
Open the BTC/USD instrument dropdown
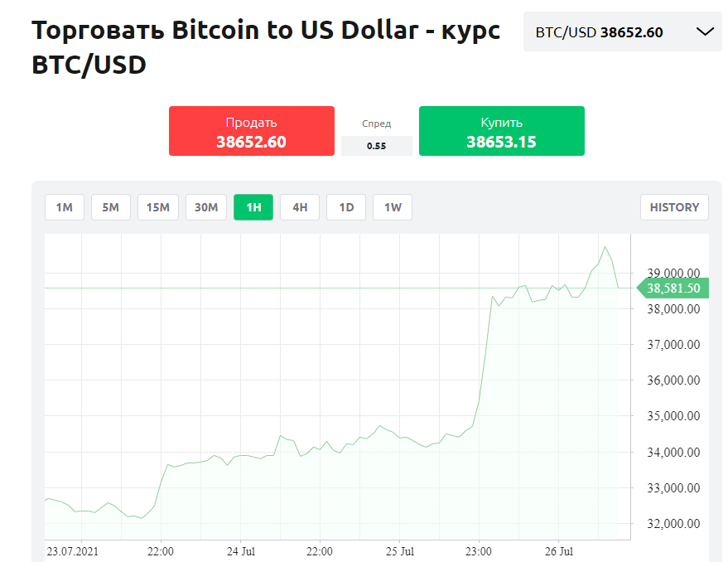pos(622,31)
